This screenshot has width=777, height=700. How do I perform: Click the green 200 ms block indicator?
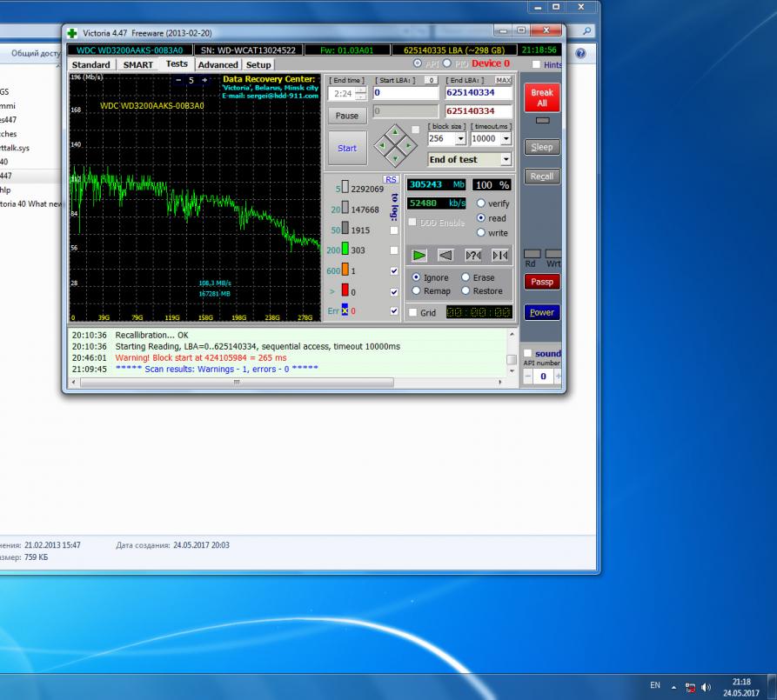pos(345,249)
